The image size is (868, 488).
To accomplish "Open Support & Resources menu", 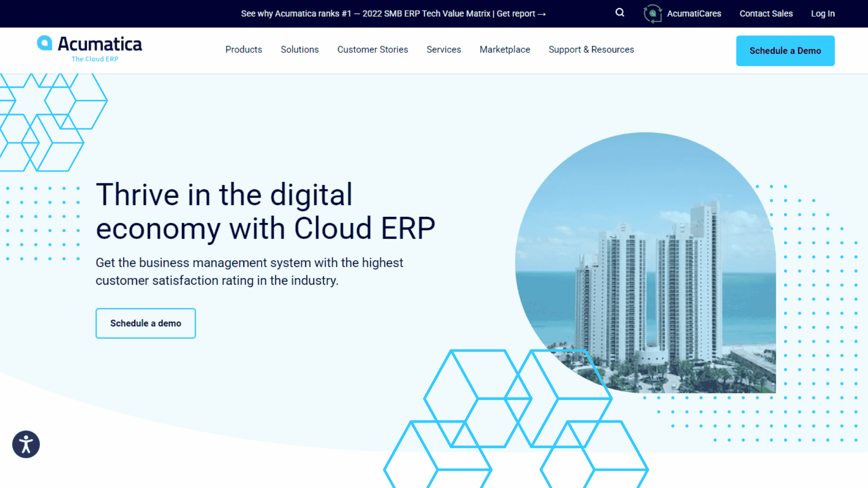I will [x=591, y=50].
